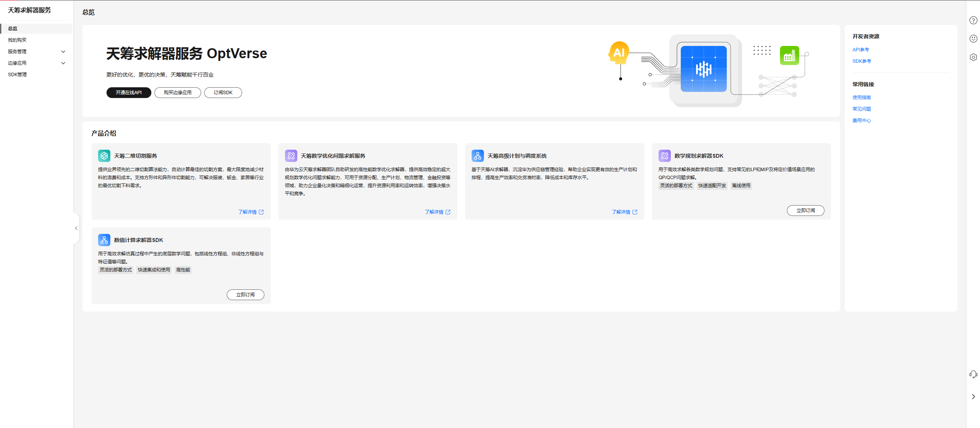
Task: Open the 费用中心 link
Action: 862,121
